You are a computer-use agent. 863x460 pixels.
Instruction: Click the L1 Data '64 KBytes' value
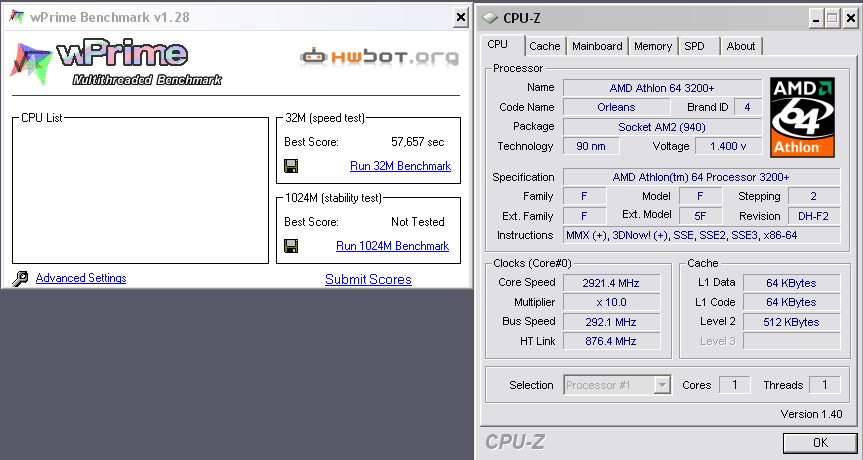[791, 283]
